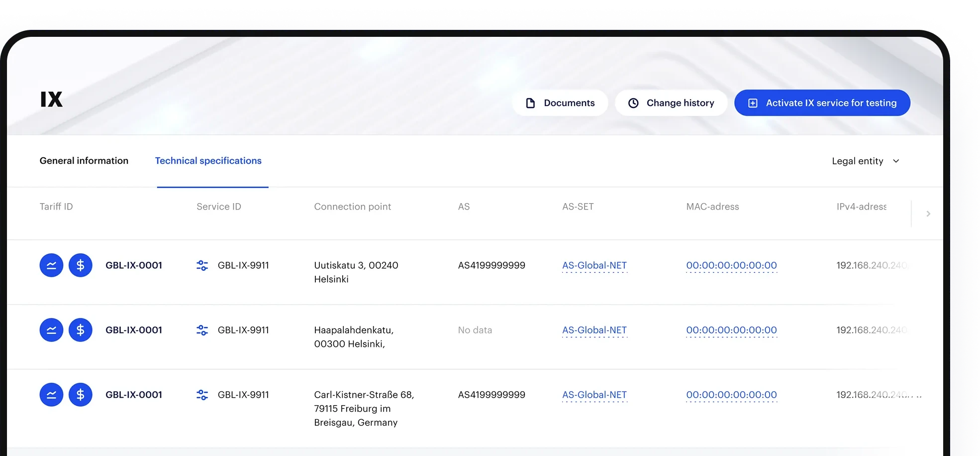Click the dollar icon in the Haapalahdenkatu row
Image resolution: width=980 pixels, height=456 pixels.
click(81, 330)
